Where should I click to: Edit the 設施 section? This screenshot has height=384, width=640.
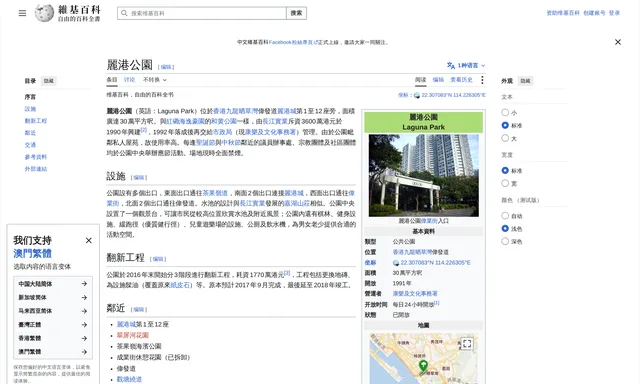[139, 178]
